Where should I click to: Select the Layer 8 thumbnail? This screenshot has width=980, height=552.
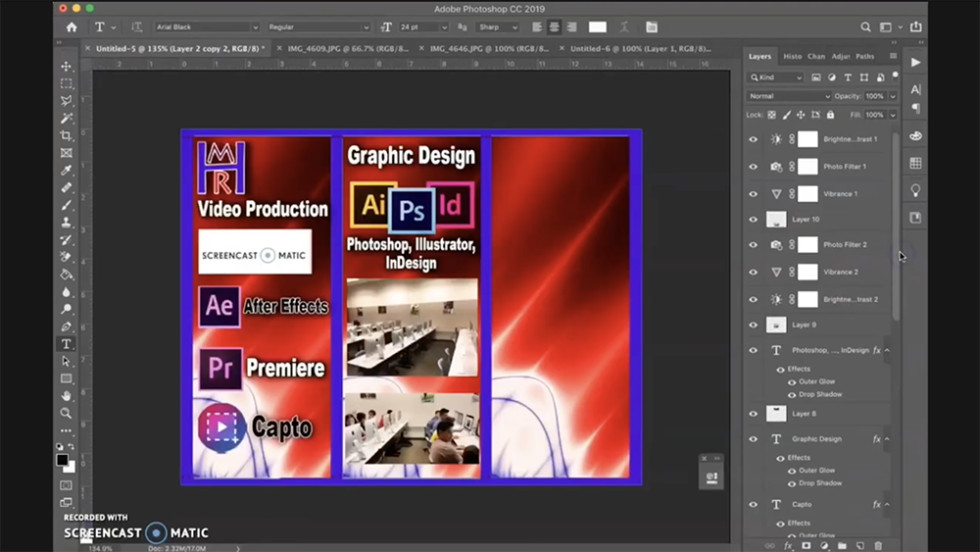pyautogui.click(x=776, y=414)
